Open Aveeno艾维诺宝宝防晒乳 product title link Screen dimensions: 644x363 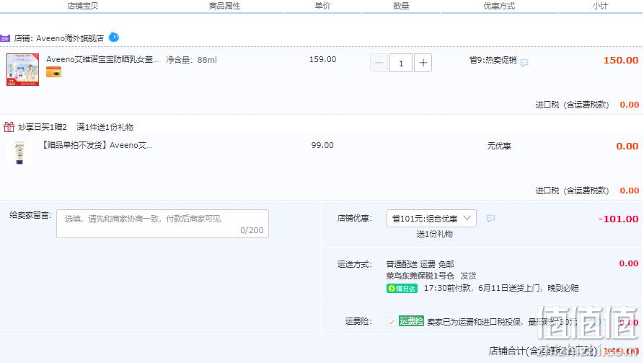(102, 59)
